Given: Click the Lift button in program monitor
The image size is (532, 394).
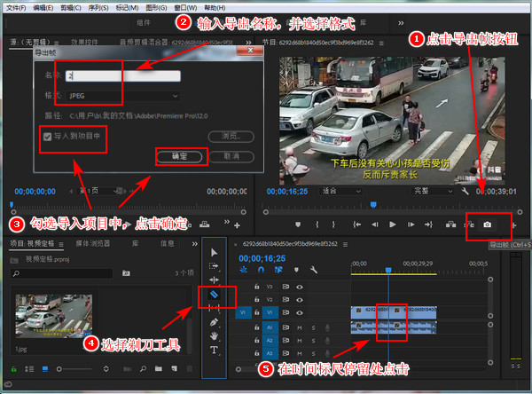Looking at the screenshot, I should tap(451, 225).
